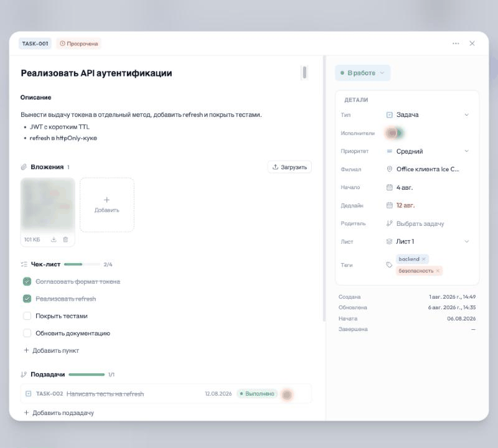Click the task type icon beside TASK-002

(28, 394)
